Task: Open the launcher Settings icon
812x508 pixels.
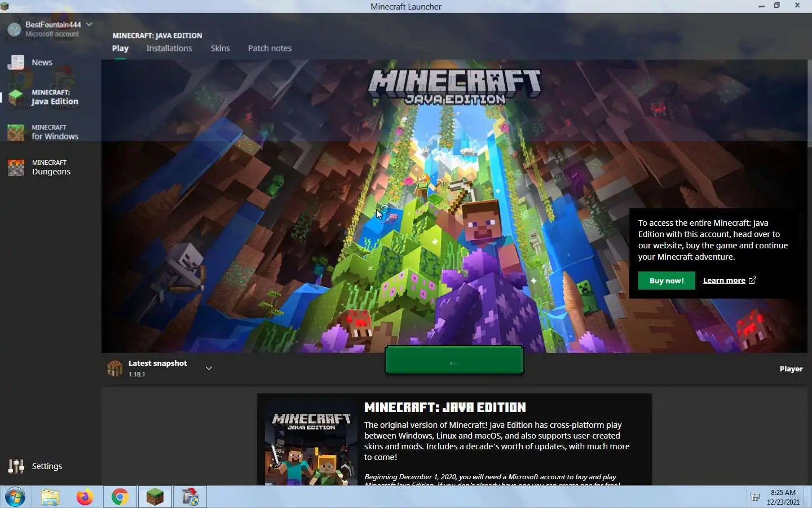Action: (x=16, y=466)
